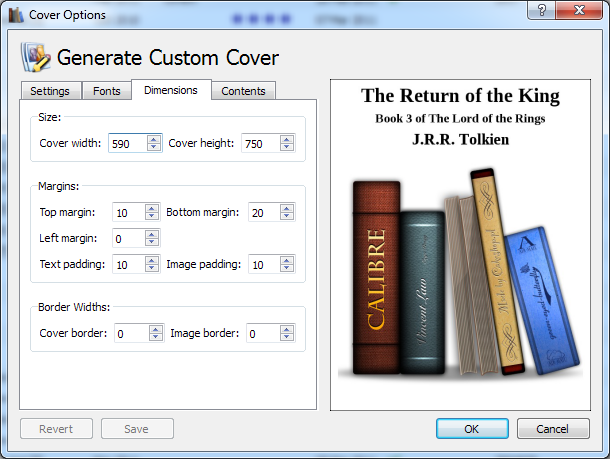The width and height of the screenshot is (610, 459).
Task: Decrease Text padding with down arrow
Action: click(152, 268)
